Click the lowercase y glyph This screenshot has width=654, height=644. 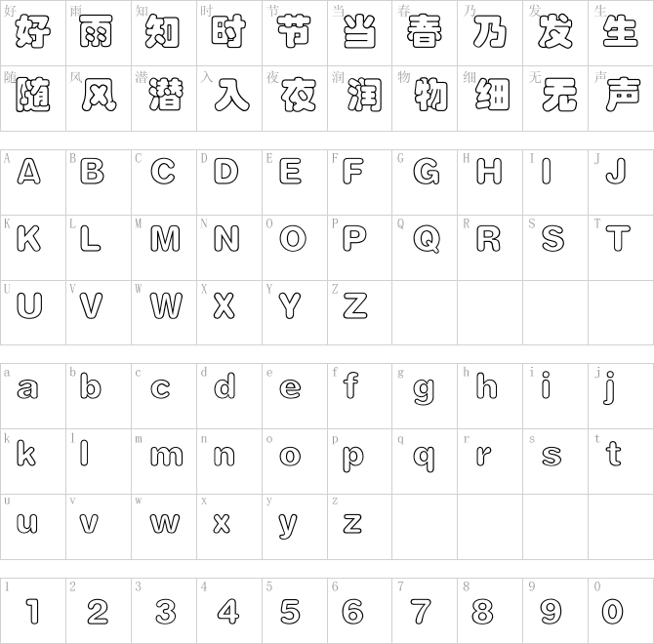(x=288, y=527)
